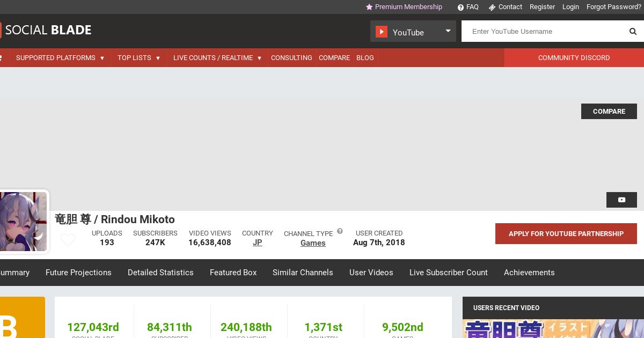The height and width of the screenshot is (338, 644).
Task: Click the search magnifier icon
Action: coord(633,32)
